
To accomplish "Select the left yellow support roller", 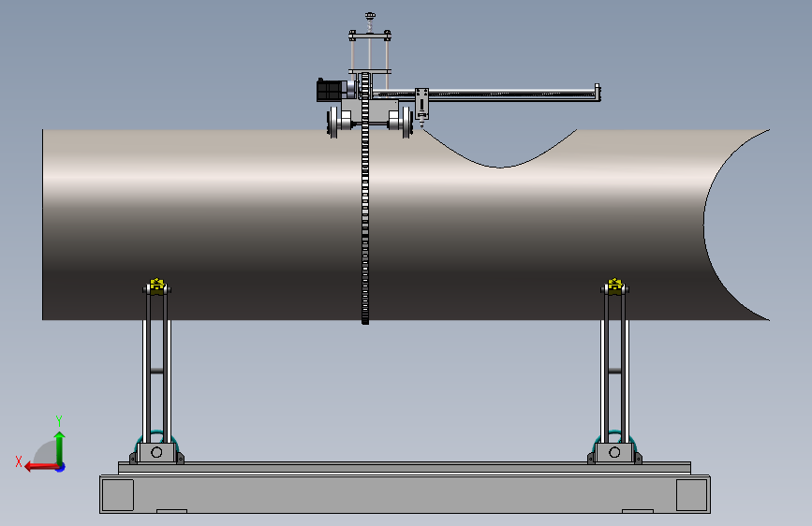I will coord(157,285).
